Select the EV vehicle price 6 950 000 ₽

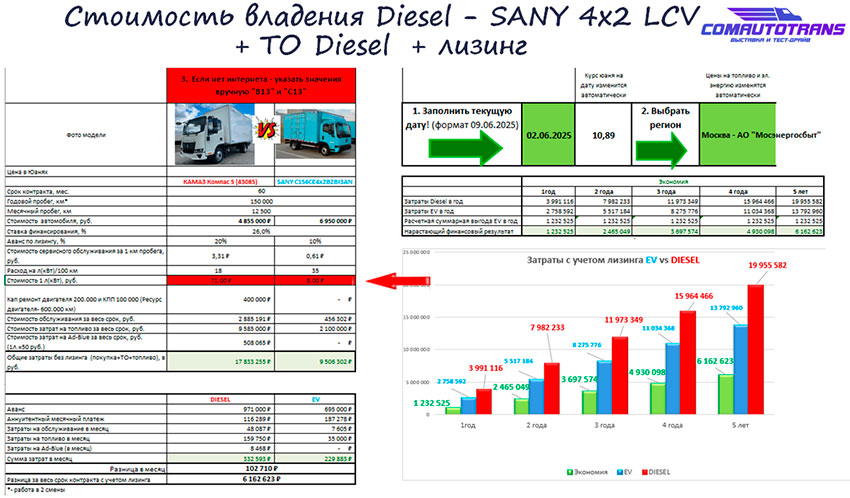315,221
